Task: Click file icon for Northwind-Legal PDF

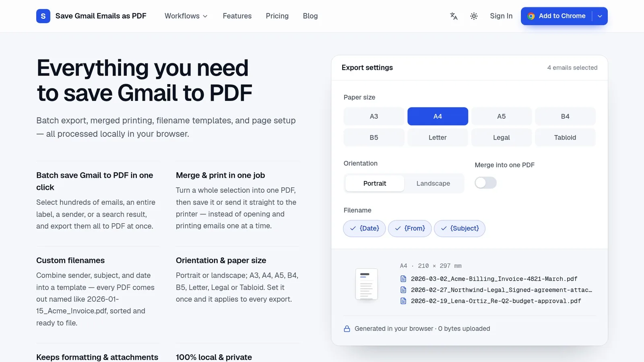Action: coord(403,290)
